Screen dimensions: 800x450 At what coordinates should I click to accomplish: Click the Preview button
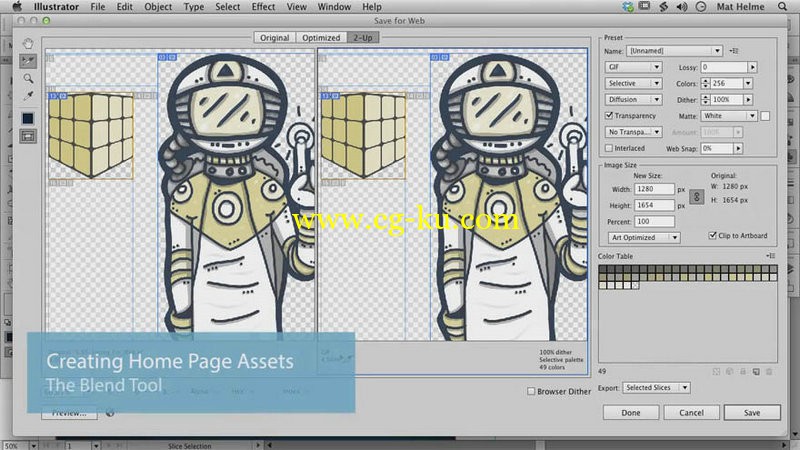(69, 413)
